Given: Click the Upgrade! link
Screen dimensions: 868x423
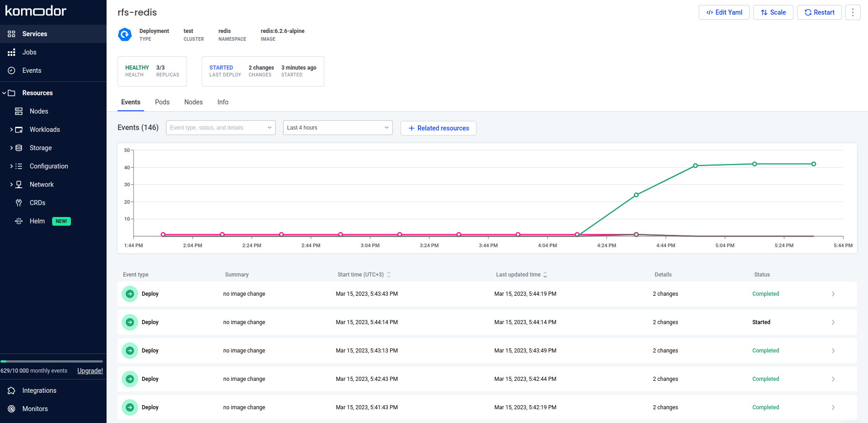Looking at the screenshot, I should pos(90,371).
